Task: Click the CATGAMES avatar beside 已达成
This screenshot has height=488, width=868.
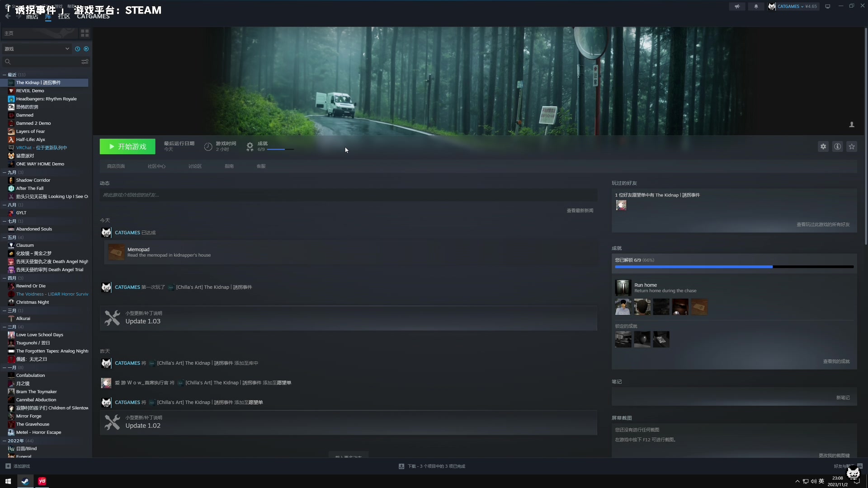Action: pos(106,233)
